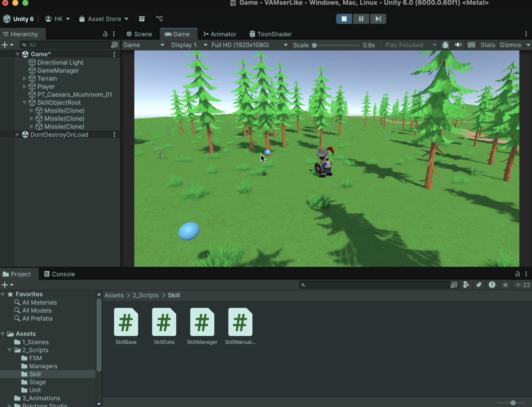The height and width of the screenshot is (407, 532).
Task: Expand the Player object
Action: click(25, 87)
